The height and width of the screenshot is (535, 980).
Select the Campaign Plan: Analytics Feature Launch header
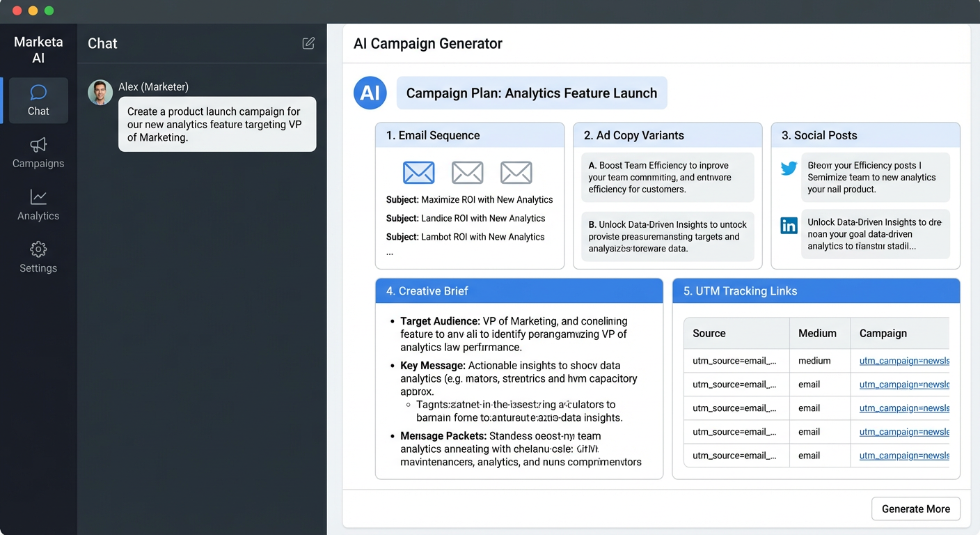click(532, 92)
